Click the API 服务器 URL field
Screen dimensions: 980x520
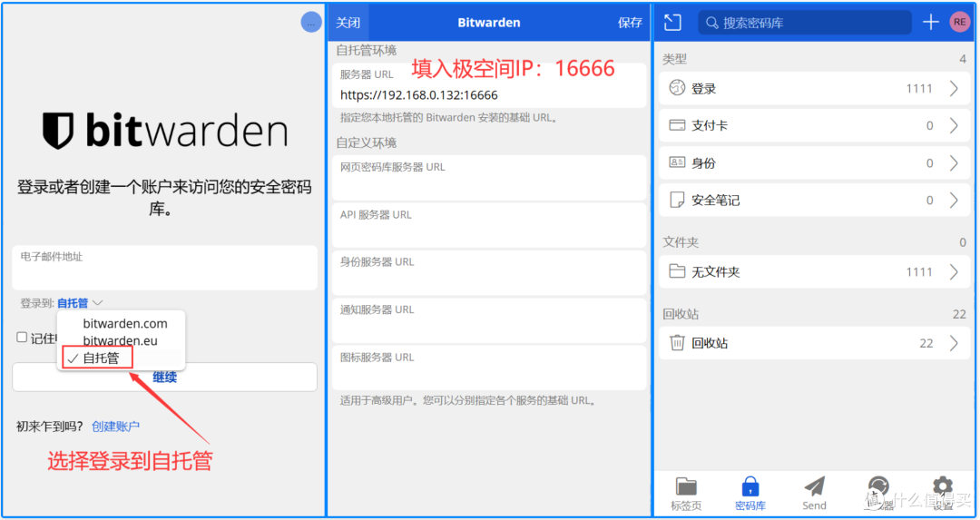(489, 225)
